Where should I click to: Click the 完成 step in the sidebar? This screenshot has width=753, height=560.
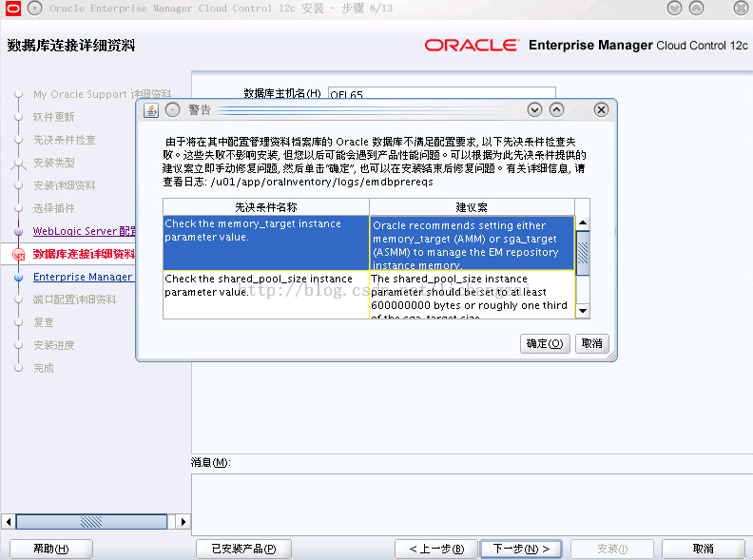(43, 368)
